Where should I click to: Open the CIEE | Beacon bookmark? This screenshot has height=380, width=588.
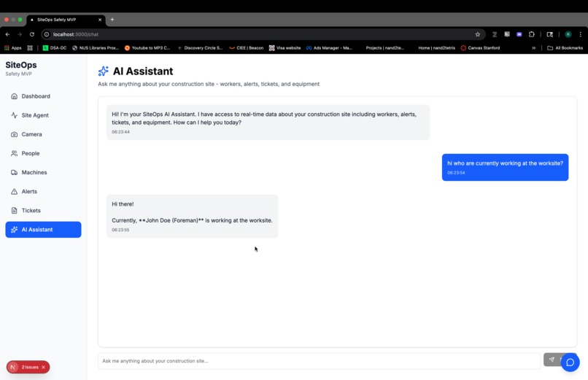[x=246, y=48]
